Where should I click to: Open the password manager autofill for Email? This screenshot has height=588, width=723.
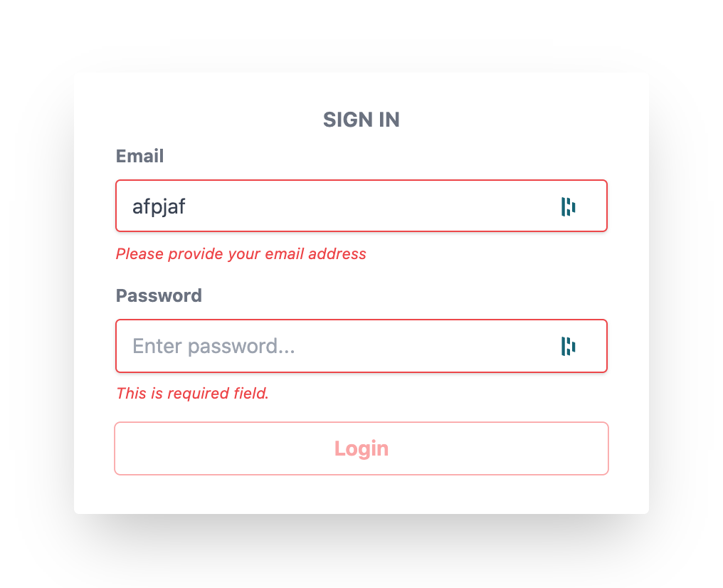click(x=568, y=206)
